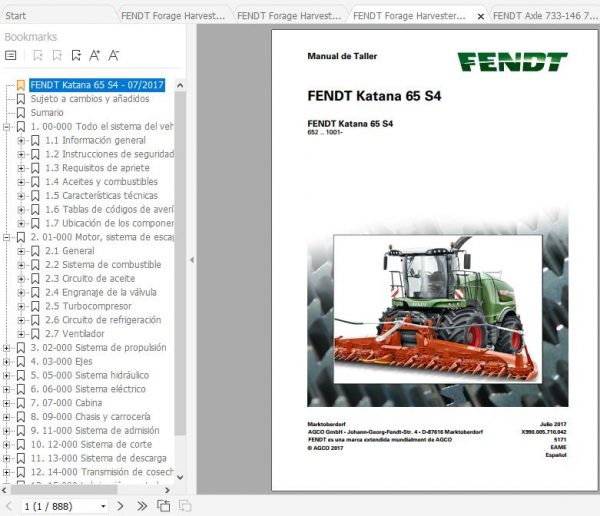This screenshot has width=600, height=516.
Task: Click the bookmarks horizontal scrollbar thumb
Action: (64, 490)
